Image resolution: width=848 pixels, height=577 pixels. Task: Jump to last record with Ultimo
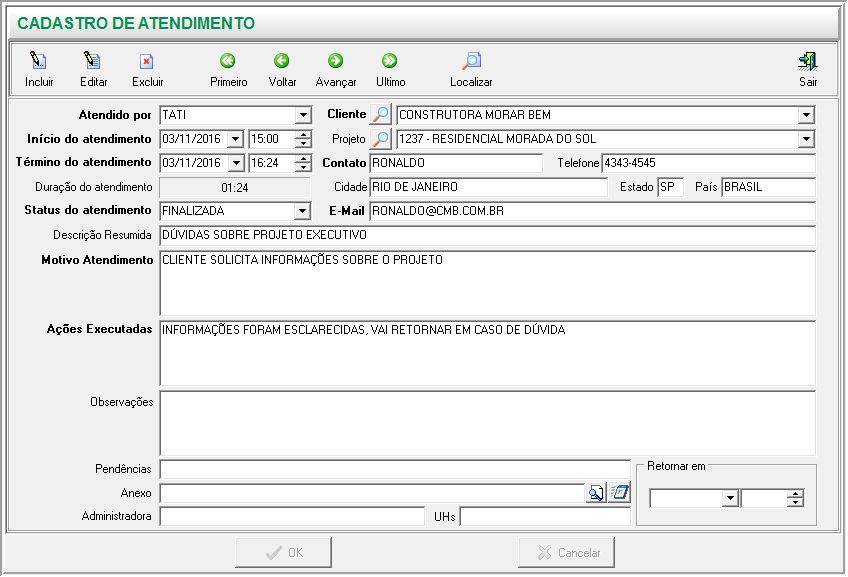pyautogui.click(x=390, y=62)
